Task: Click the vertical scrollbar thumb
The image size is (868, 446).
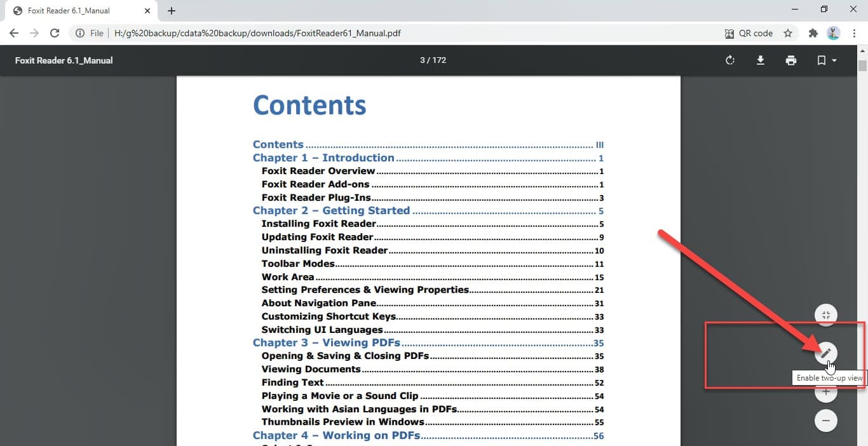Action: [862, 66]
